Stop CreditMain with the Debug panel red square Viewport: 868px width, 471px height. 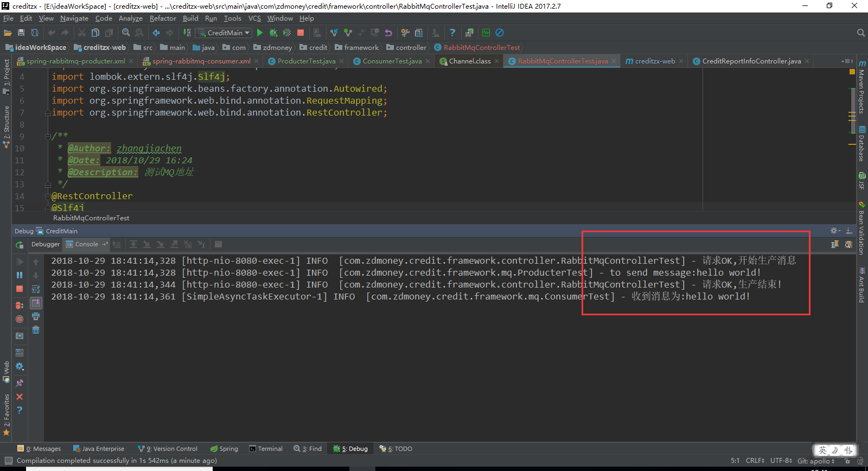click(x=20, y=289)
